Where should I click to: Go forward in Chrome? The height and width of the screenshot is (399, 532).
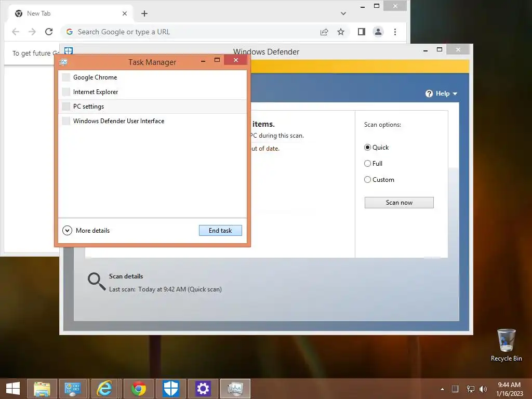32,32
